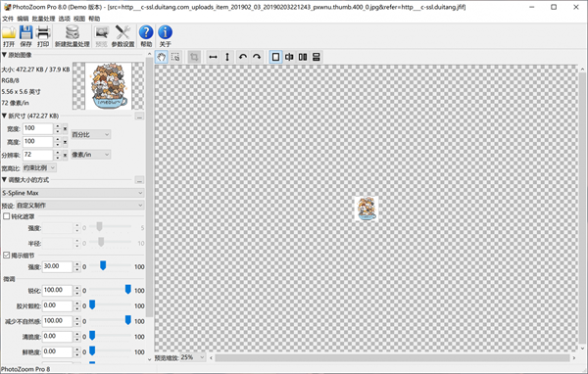
Task: Open the 预览缩放 25% dropdown
Action: click(x=193, y=357)
